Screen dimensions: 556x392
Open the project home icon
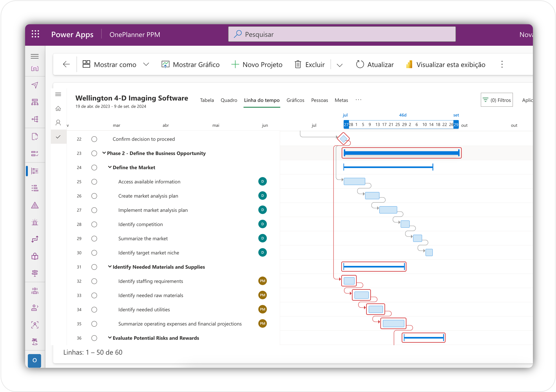click(58, 108)
